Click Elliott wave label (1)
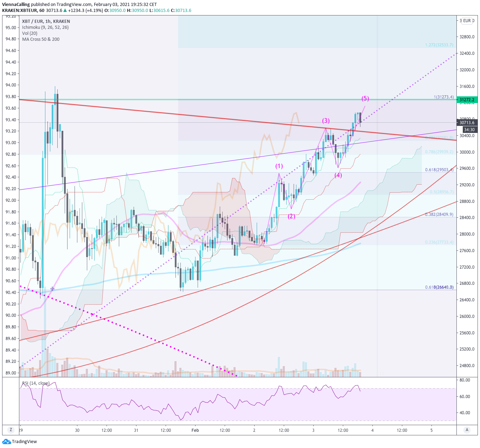 (279, 166)
